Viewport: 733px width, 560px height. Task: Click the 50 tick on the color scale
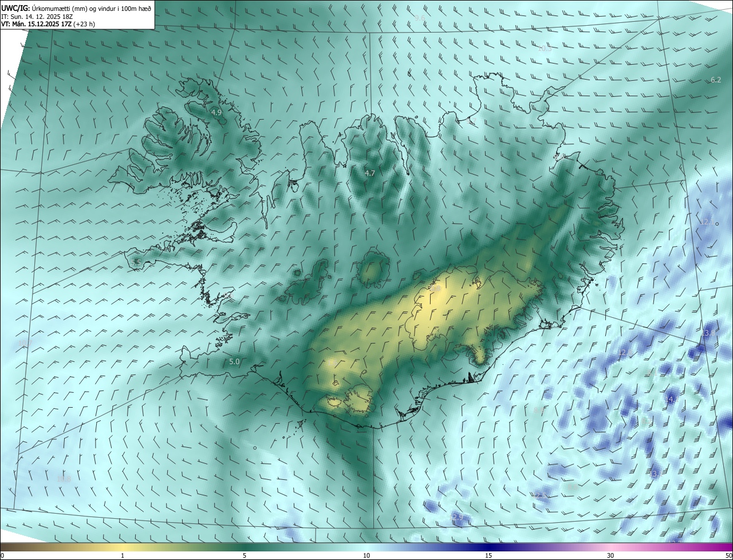[728, 555]
